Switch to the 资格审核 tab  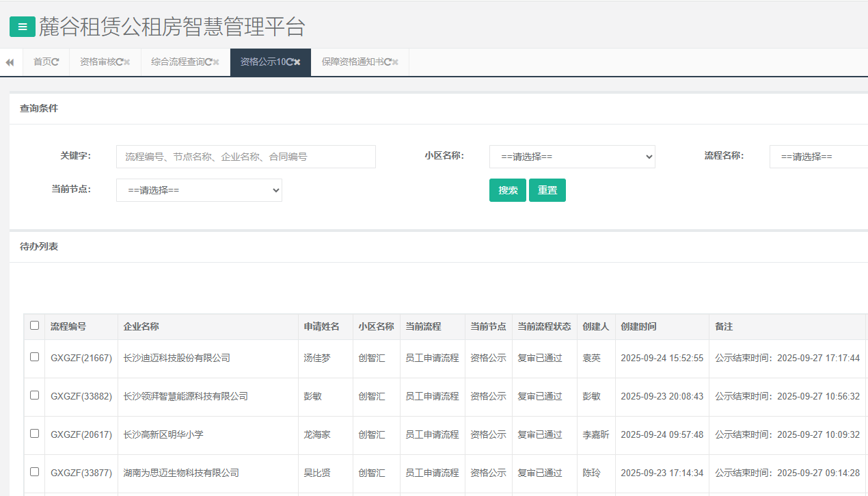point(97,62)
